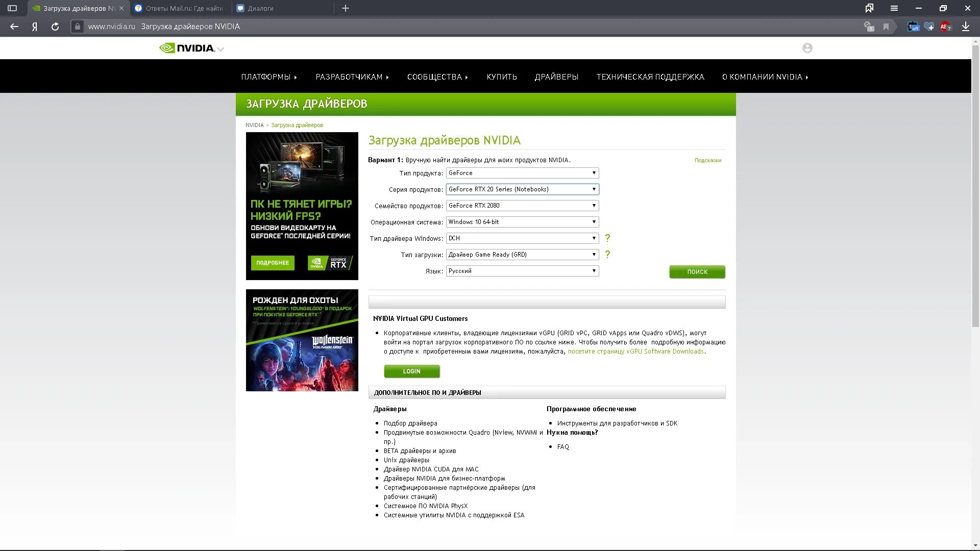Click the GeForce RTX logo in ad banner

coord(330,263)
